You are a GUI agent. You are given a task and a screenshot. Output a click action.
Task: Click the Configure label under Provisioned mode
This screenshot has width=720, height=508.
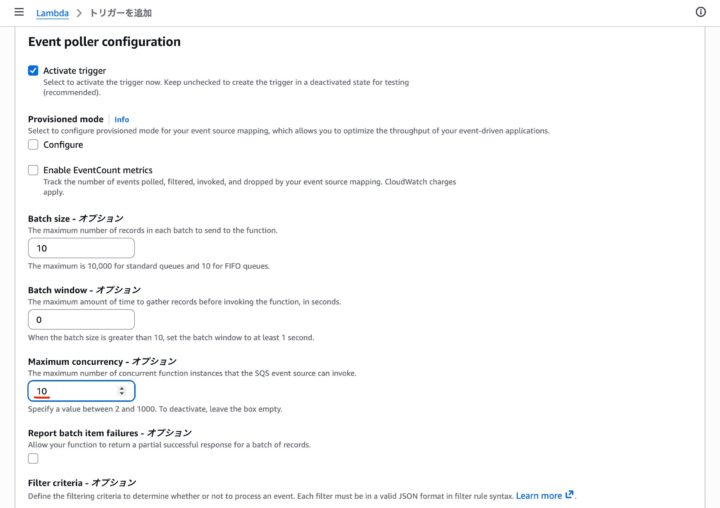[x=63, y=144]
